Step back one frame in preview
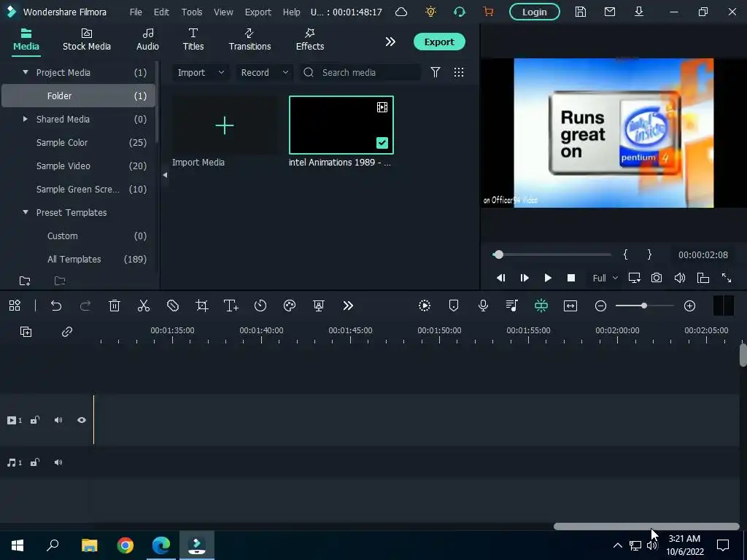This screenshot has width=747, height=560. coord(500,278)
